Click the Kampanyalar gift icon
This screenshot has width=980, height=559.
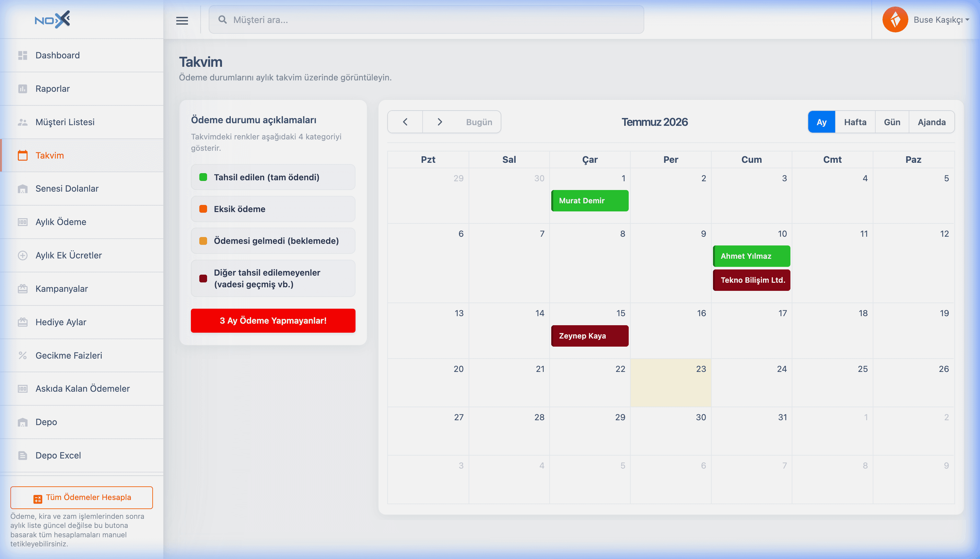click(23, 289)
